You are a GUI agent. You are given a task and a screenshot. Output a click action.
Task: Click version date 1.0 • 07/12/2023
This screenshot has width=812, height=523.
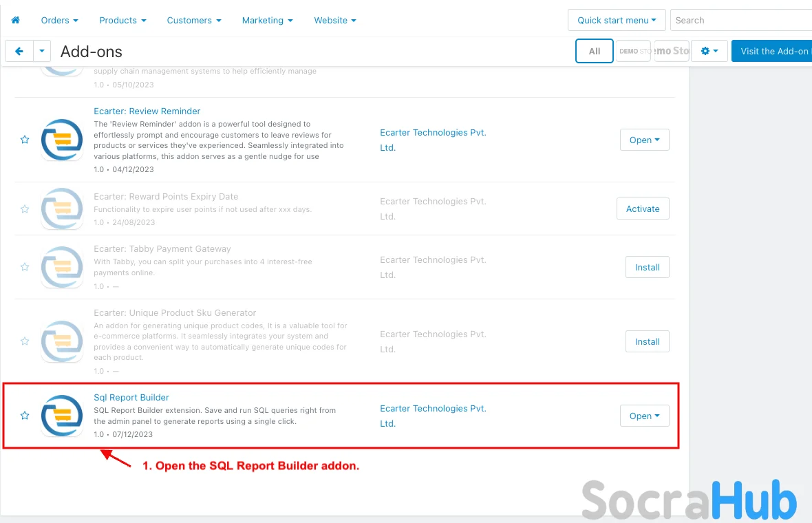point(123,434)
